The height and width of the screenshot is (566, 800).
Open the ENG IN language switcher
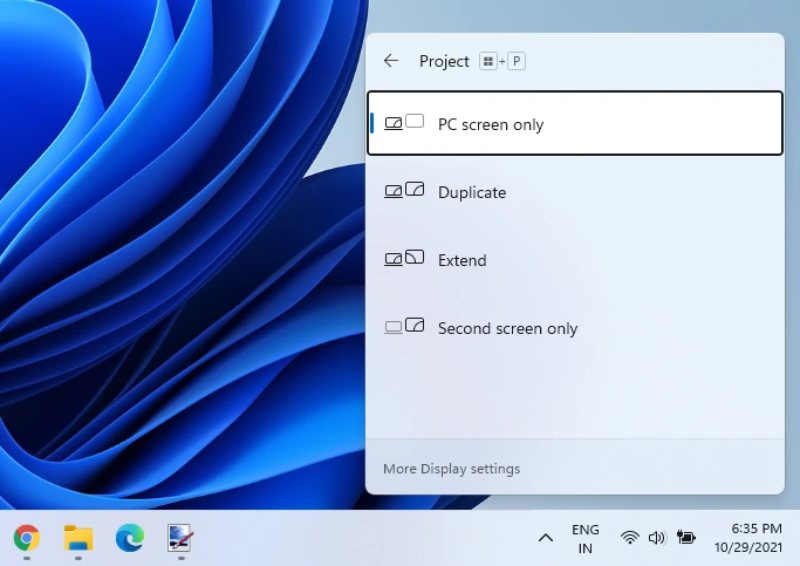point(585,538)
